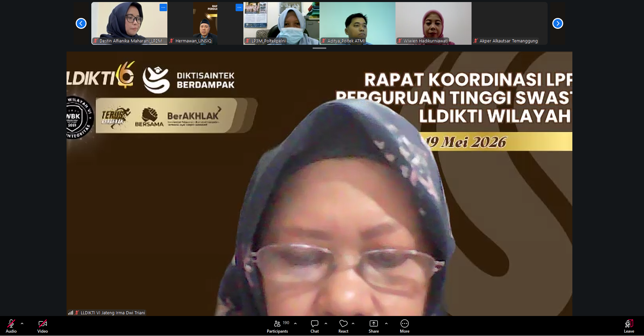Viewport: 644px width, 336px height.
Task: Expand chat options arrow beside Chat
Action: (x=326, y=323)
